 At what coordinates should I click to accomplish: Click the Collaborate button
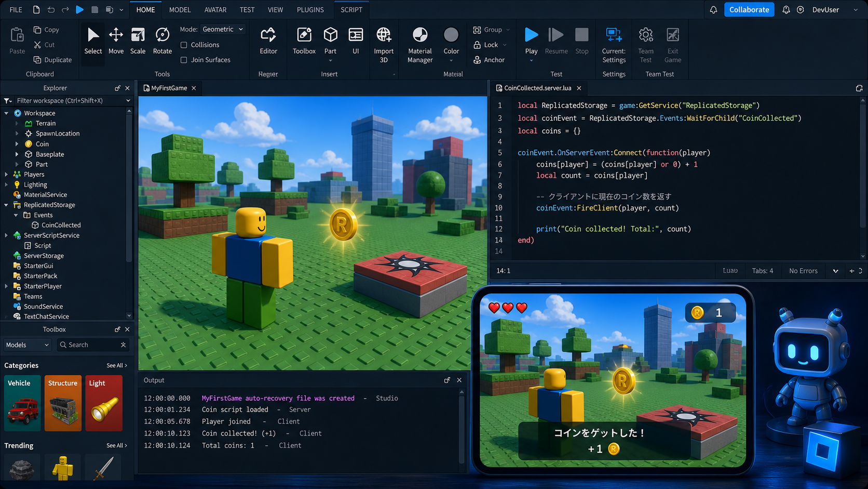[x=749, y=10]
